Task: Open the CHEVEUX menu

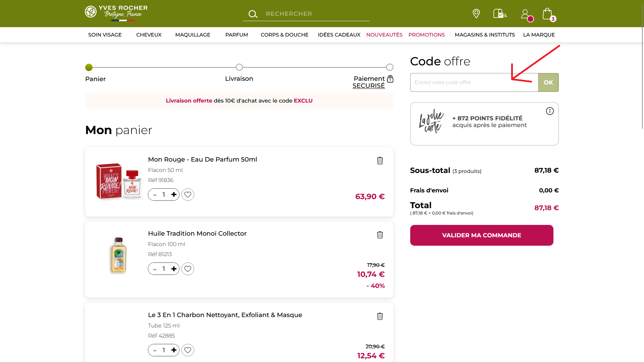Action: pos(149,35)
